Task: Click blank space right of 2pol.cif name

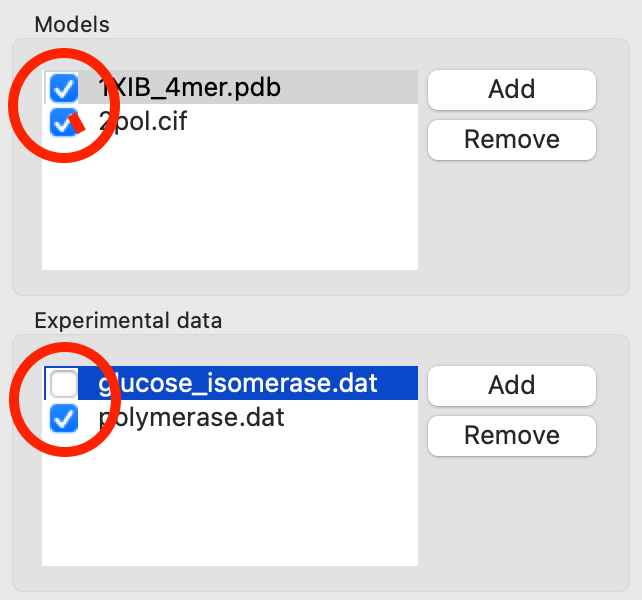Action: pyautogui.click(x=300, y=122)
